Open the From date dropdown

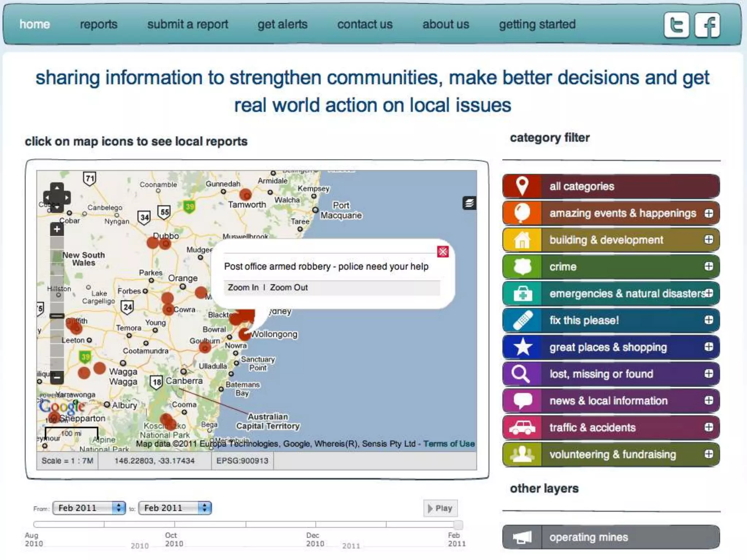click(x=89, y=508)
